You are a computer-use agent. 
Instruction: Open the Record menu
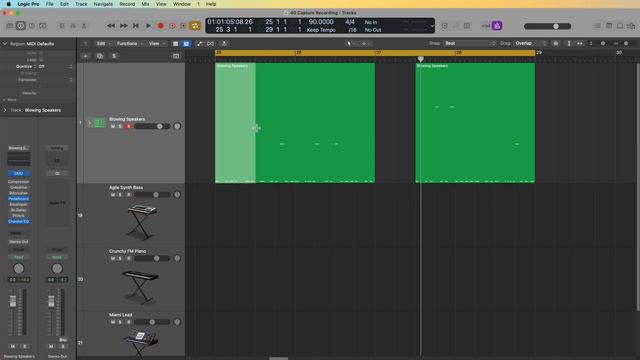(x=127, y=4)
